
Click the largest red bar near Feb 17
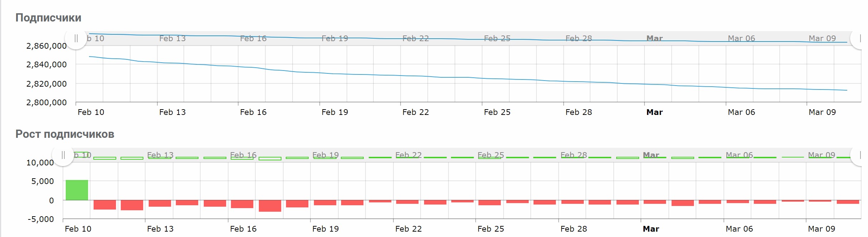pos(270,206)
